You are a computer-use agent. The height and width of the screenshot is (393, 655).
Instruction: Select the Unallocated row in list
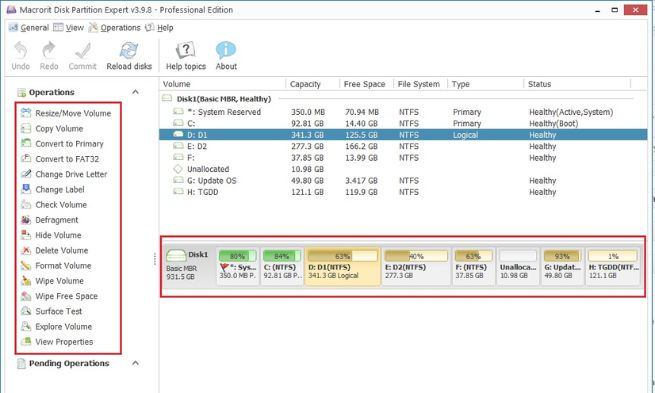[404, 169]
